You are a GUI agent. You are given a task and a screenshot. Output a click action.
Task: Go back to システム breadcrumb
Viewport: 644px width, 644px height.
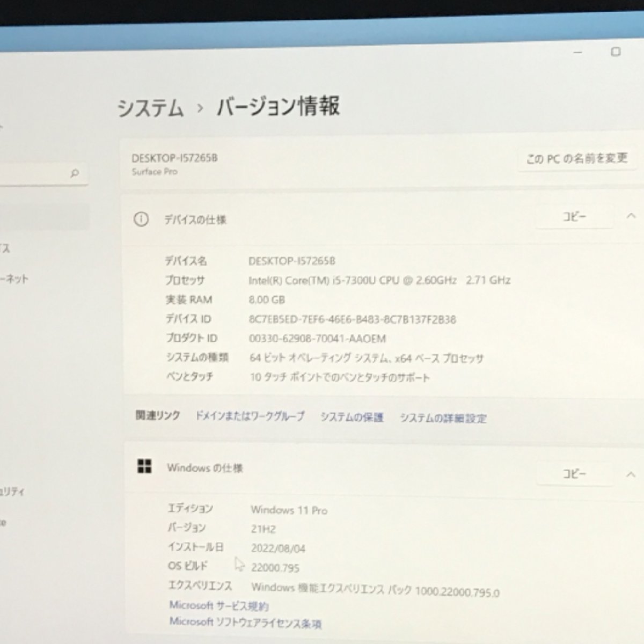pos(150,108)
